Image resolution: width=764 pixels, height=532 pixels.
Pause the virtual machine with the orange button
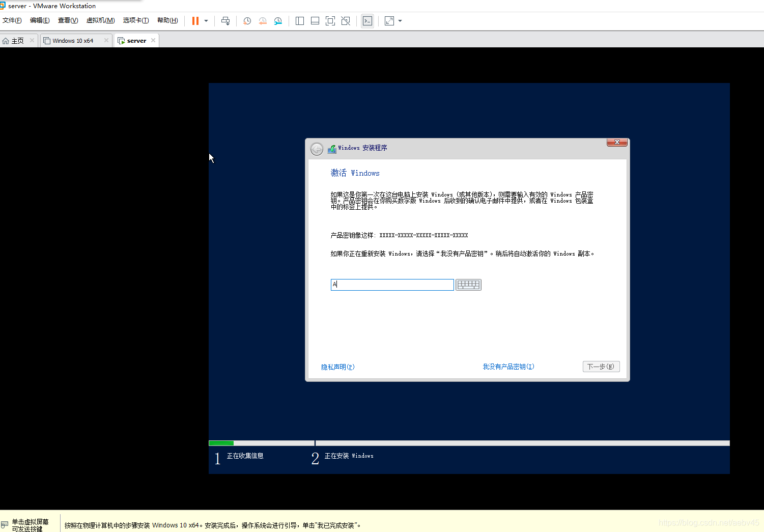[x=195, y=21]
